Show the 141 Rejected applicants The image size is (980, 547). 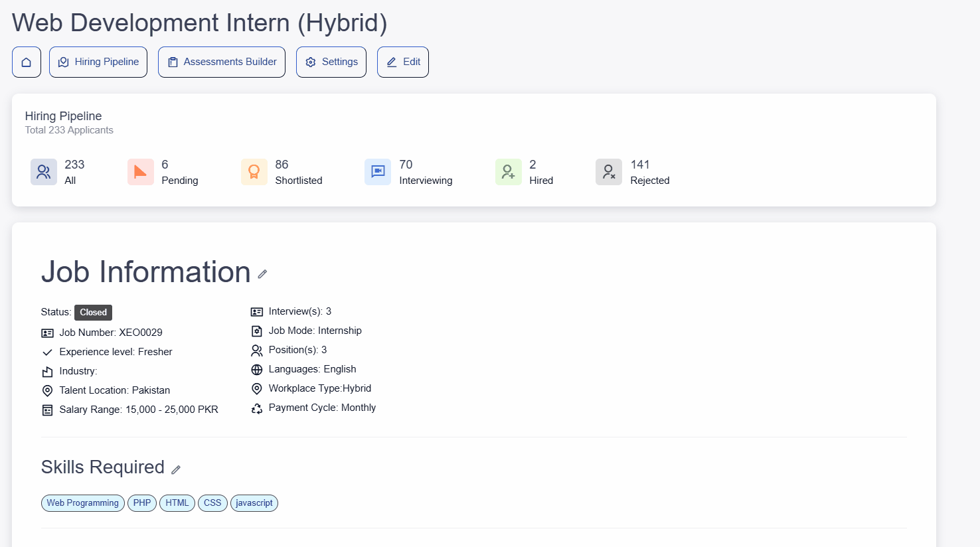[x=649, y=172]
